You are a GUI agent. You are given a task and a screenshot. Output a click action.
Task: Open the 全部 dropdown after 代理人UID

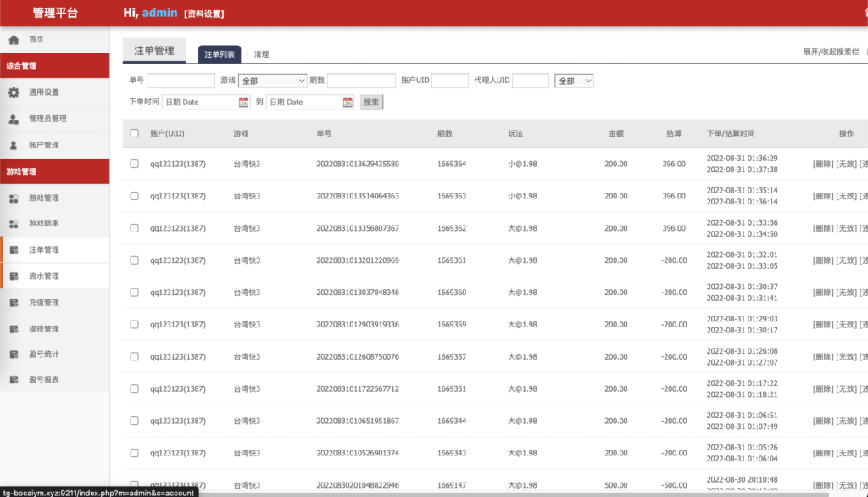coord(574,81)
